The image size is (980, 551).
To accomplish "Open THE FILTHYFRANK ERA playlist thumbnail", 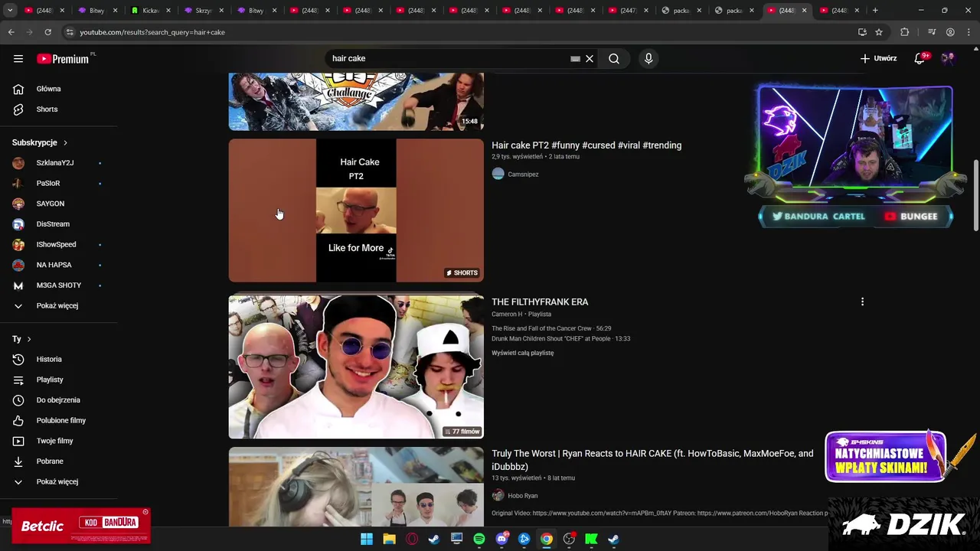I will (x=356, y=367).
